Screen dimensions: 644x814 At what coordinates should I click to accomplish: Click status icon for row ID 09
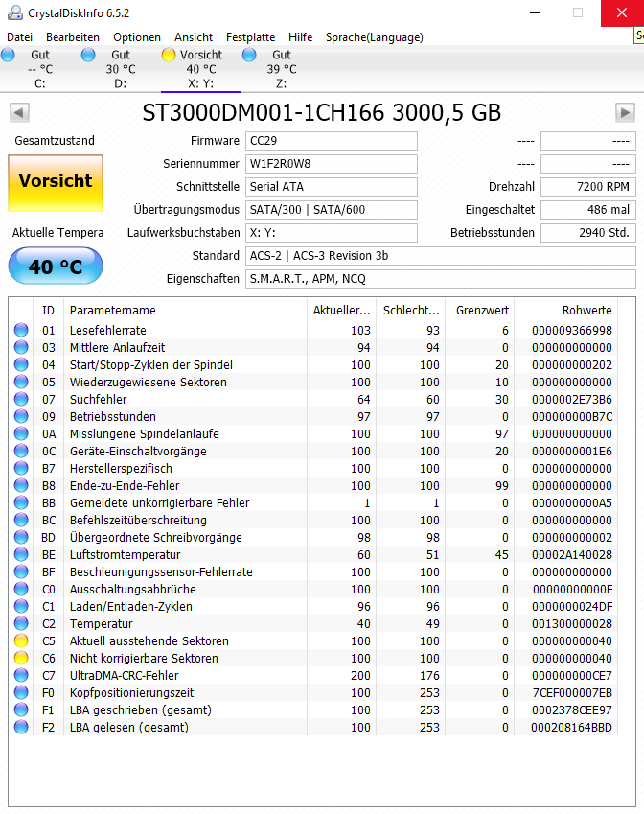point(21,416)
